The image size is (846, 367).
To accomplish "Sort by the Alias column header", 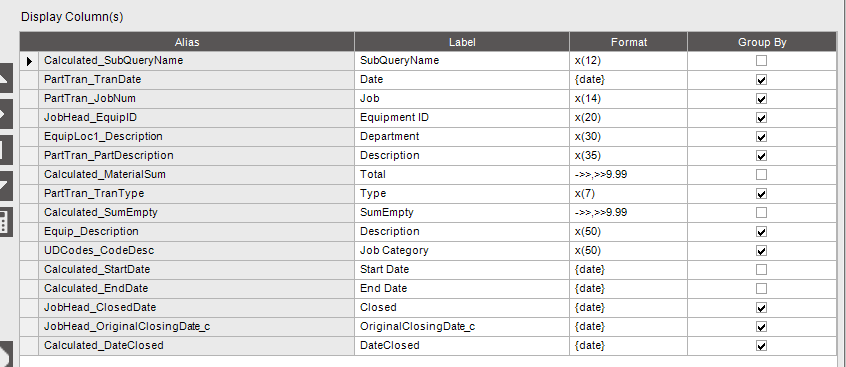I will pos(187,42).
